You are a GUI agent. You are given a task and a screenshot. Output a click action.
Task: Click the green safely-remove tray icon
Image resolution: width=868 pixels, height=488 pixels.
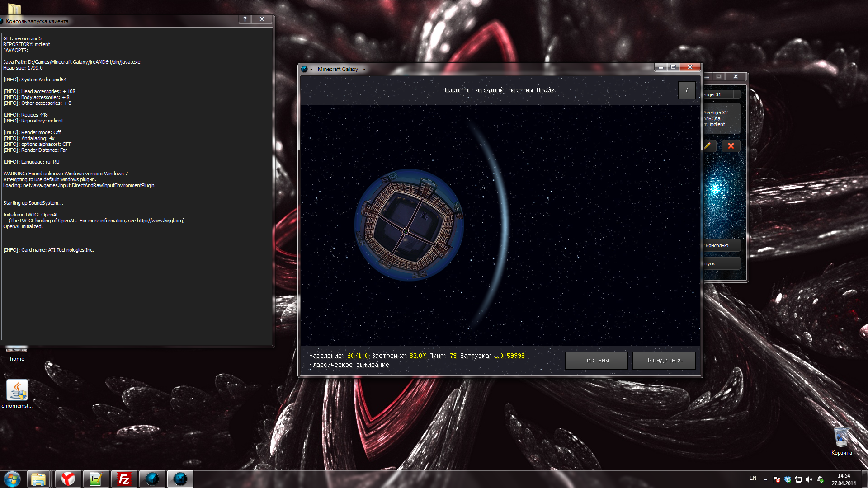[x=820, y=479]
